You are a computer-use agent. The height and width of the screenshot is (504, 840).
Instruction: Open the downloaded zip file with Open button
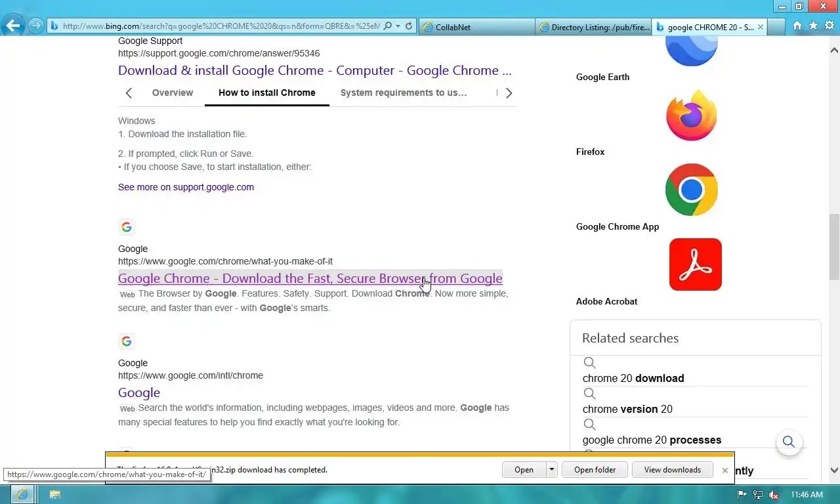tap(524, 470)
